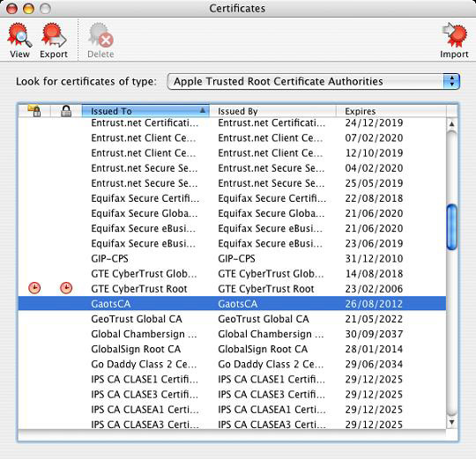
Task: Select Equifax Secure Certifi... in Issued To
Action: pos(145,198)
